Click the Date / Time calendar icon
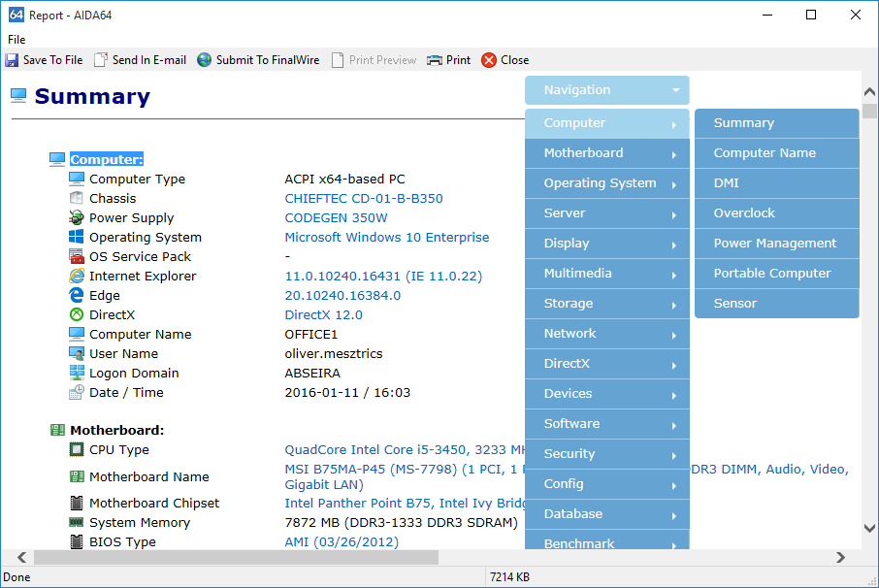Screen dimensions: 879x588 77,392
